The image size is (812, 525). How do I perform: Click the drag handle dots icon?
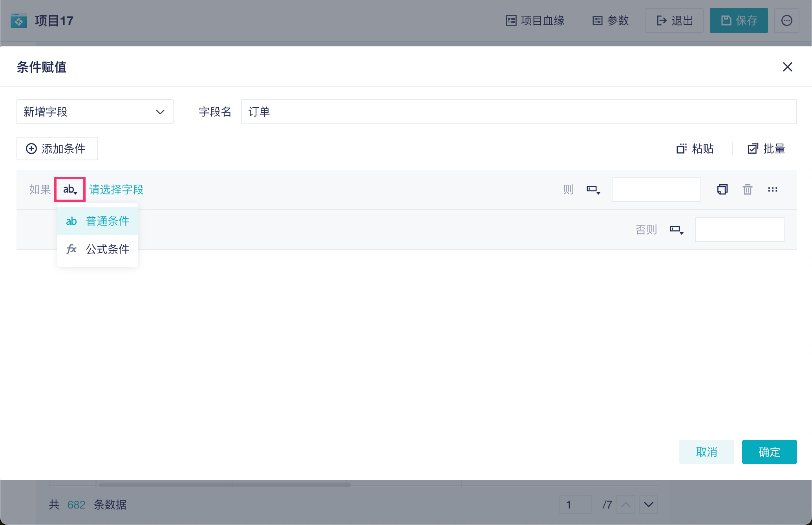772,189
